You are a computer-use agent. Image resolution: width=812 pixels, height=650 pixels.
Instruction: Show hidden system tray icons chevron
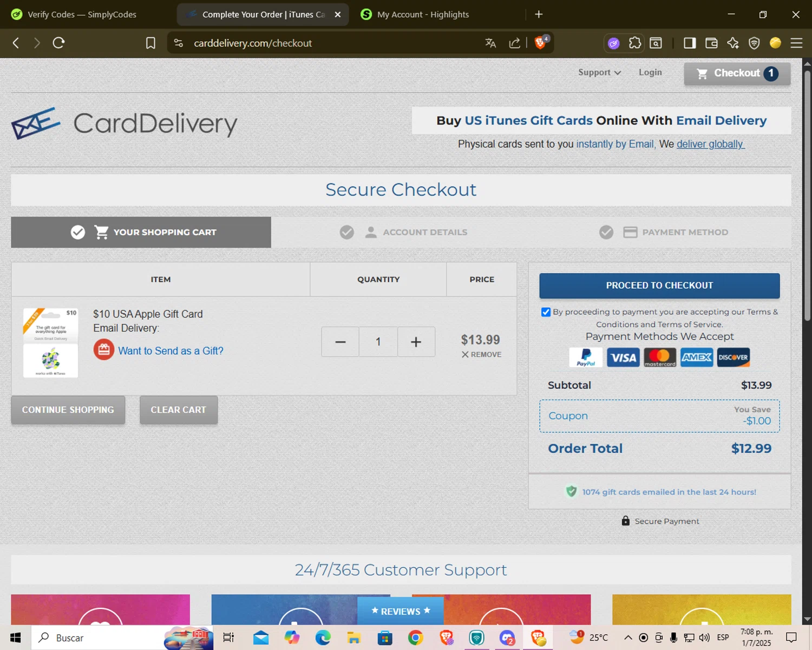(628, 638)
